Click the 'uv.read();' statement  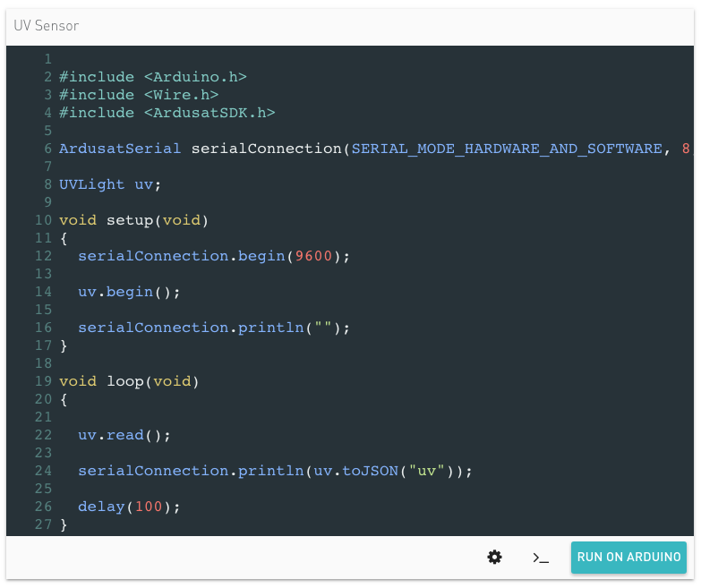pyautogui.click(x=124, y=435)
